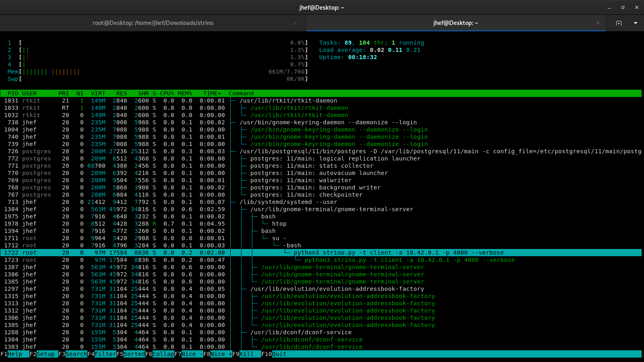
Task: Sort by MEM% column header
Action: (x=185, y=93)
